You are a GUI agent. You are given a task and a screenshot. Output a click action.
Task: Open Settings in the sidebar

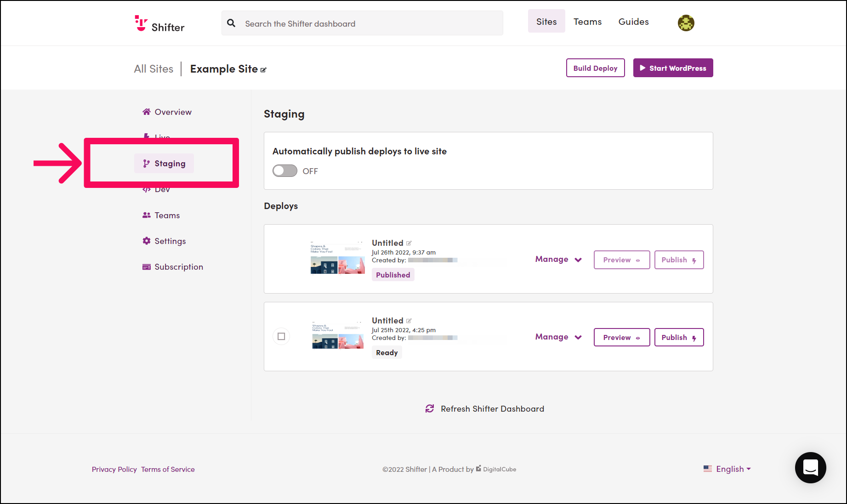pos(164,241)
